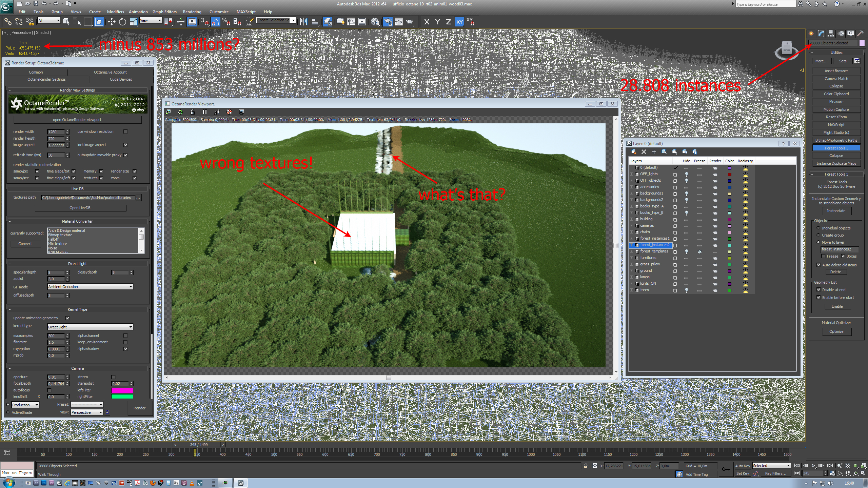Click the Mirror tool icon
The height and width of the screenshot is (488, 868).
(303, 22)
